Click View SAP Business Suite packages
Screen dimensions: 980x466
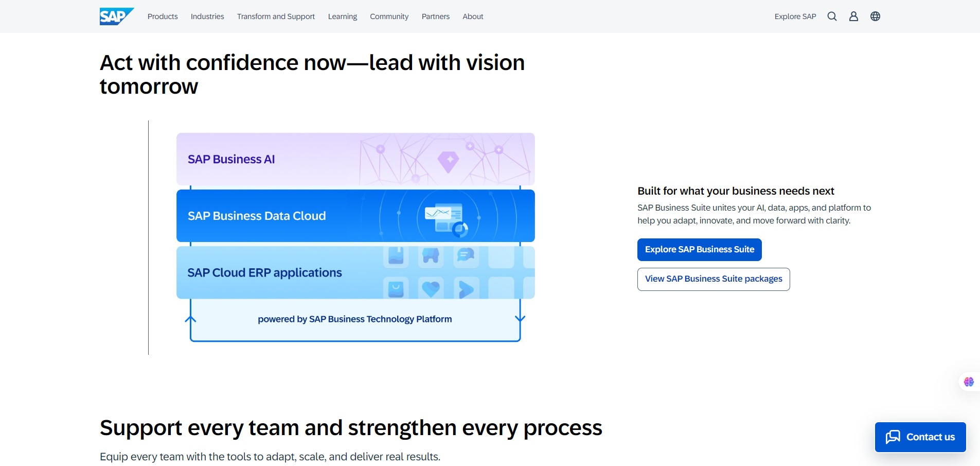coord(714,279)
